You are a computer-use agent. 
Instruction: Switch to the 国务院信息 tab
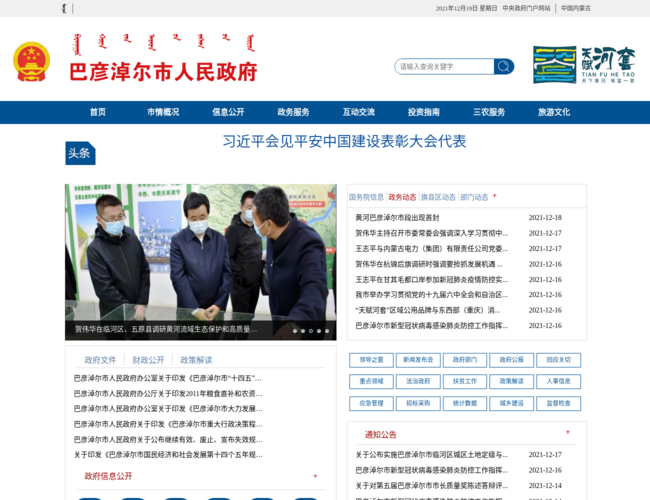point(366,197)
